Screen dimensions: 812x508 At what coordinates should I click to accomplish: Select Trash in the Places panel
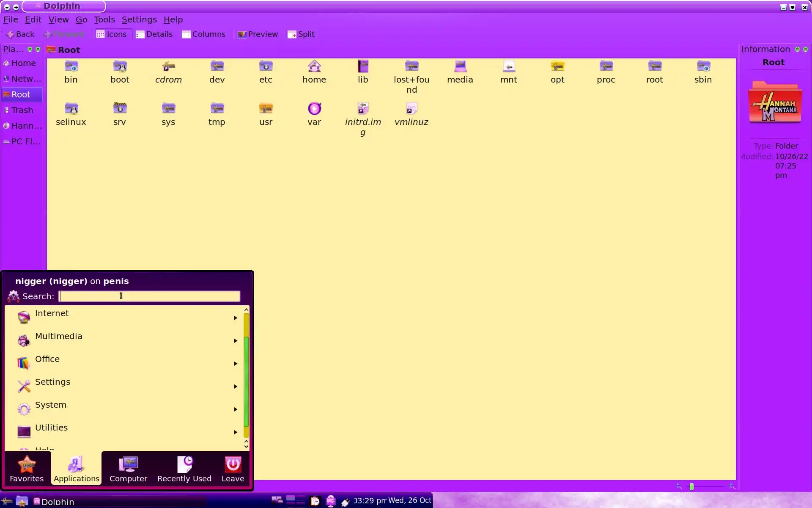tap(22, 110)
